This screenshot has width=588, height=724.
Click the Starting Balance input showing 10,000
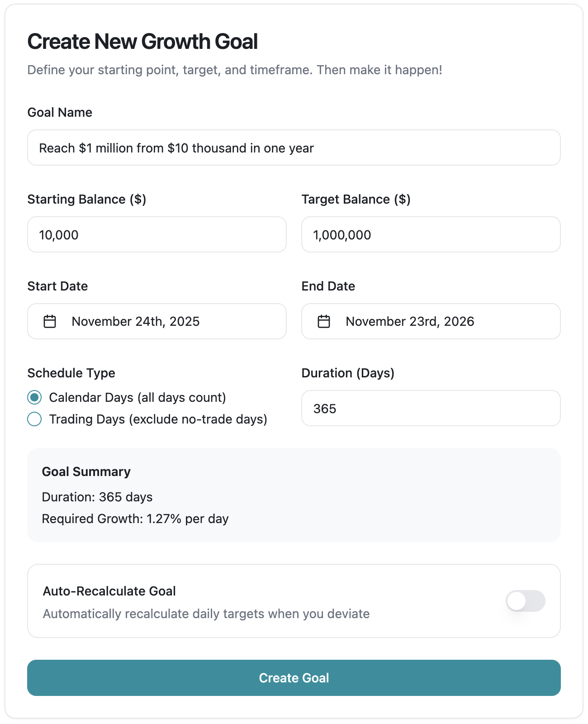[156, 235]
